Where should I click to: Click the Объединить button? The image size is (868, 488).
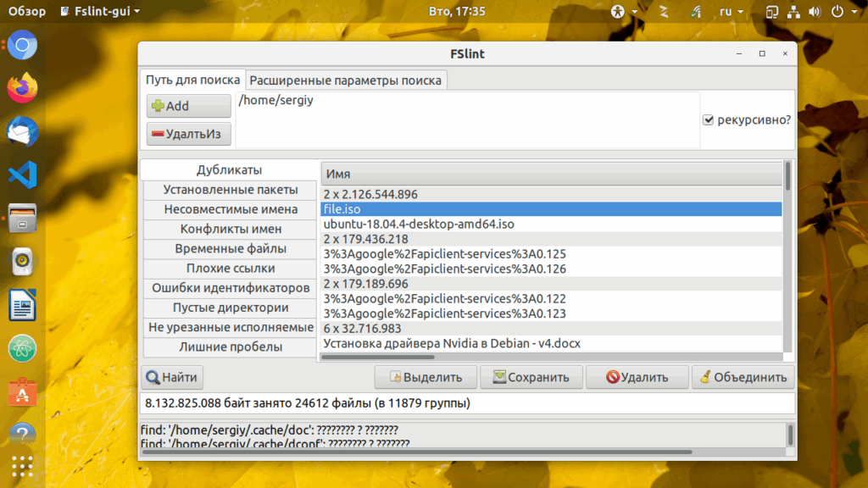tap(743, 377)
